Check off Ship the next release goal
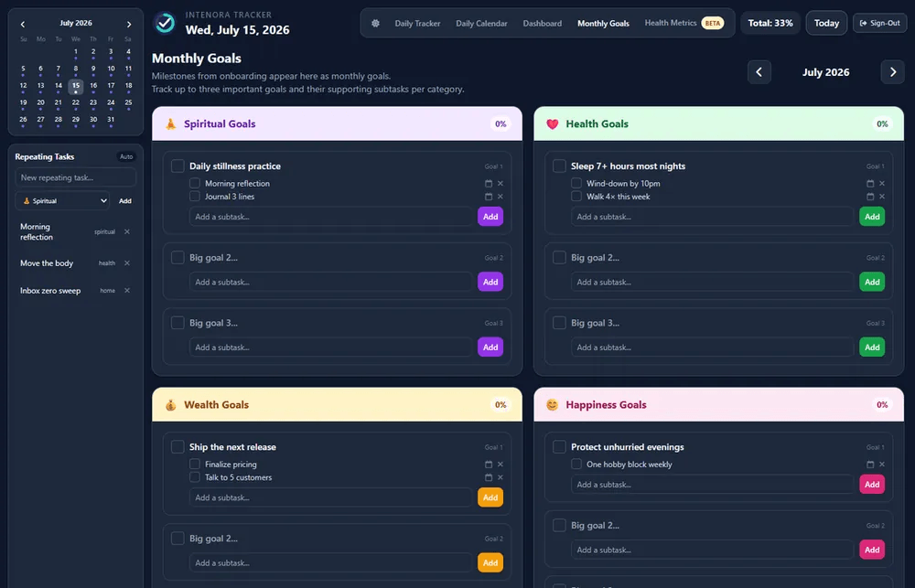 pos(178,447)
